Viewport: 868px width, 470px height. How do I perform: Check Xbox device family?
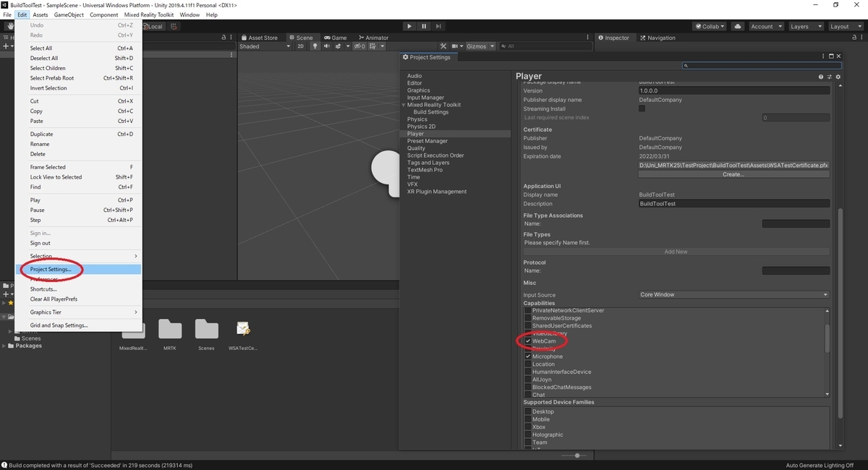tap(528, 427)
